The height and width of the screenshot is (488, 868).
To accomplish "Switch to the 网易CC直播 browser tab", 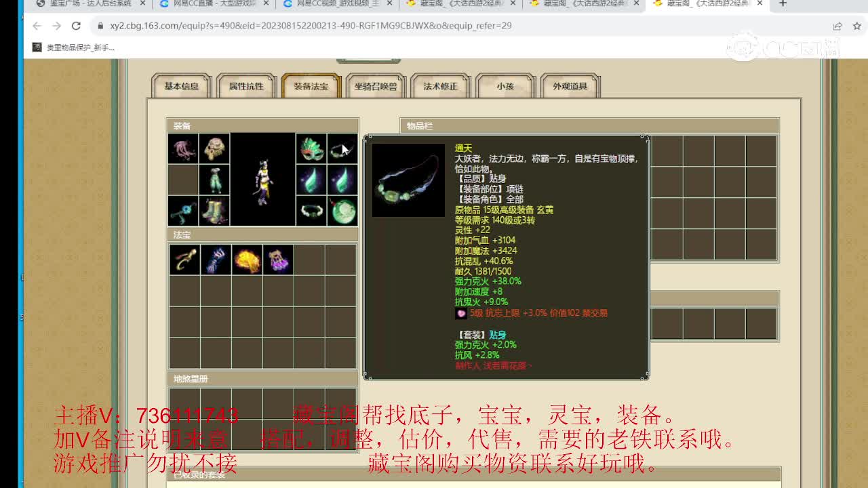I will [x=214, y=4].
